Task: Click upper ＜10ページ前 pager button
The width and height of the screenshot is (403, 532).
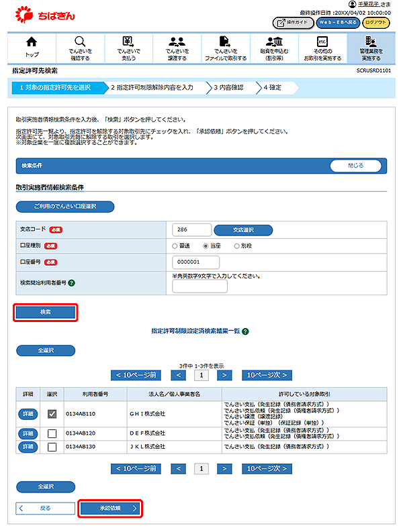Action: [x=136, y=375]
